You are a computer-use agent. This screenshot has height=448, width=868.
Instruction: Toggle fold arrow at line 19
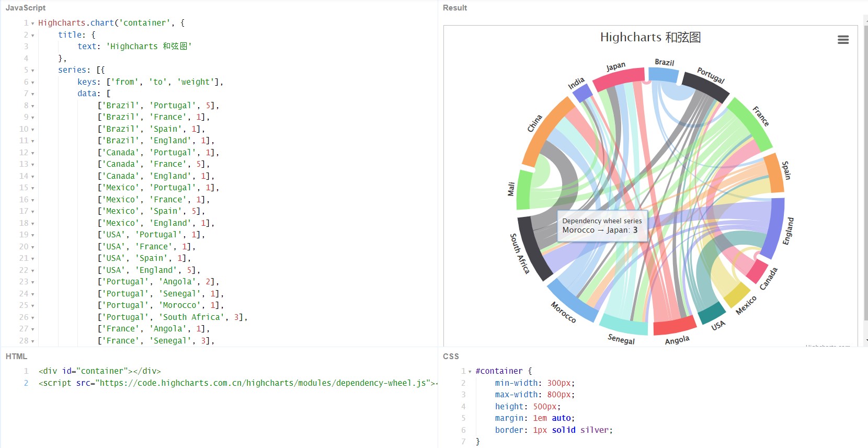[32, 235]
